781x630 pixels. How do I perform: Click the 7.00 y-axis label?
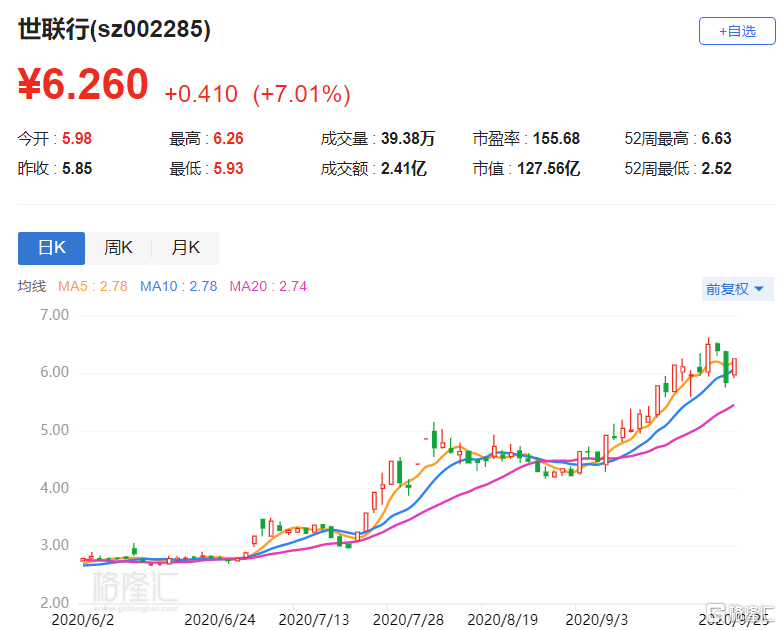click(54, 315)
